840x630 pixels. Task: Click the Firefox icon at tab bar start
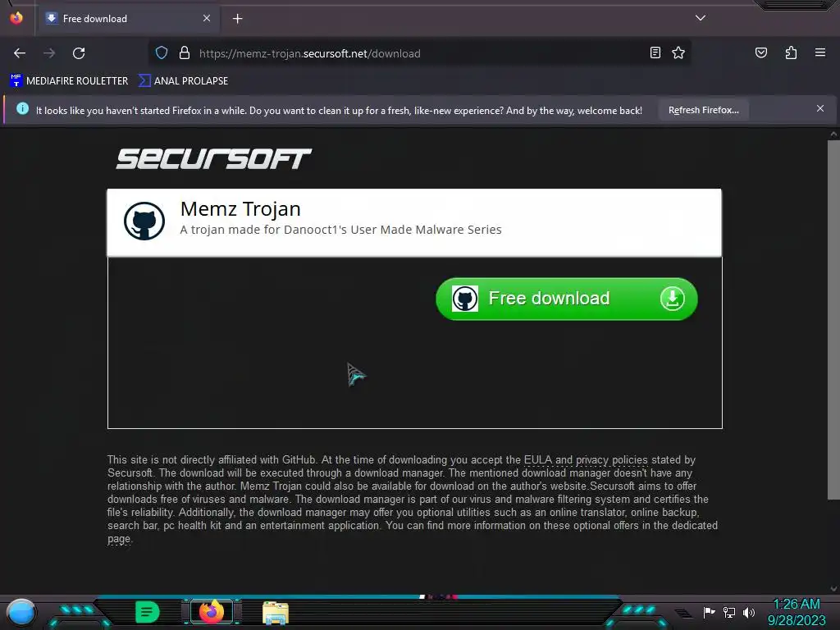click(16, 18)
